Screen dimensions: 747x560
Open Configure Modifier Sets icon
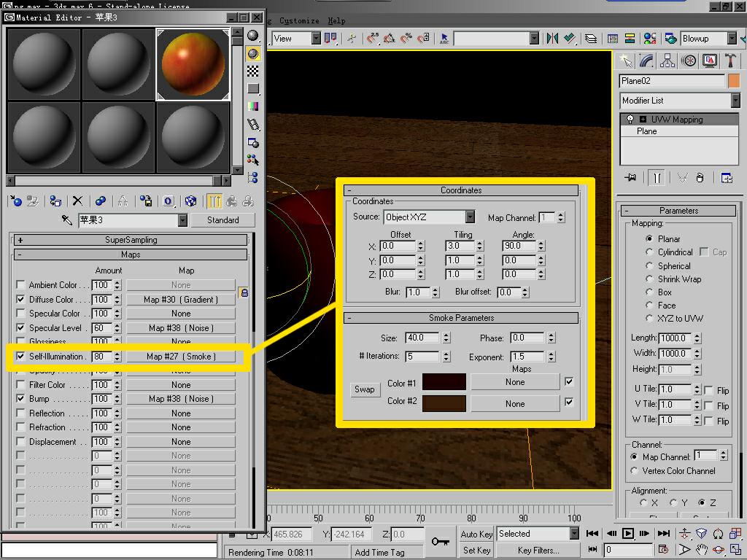[x=727, y=178]
